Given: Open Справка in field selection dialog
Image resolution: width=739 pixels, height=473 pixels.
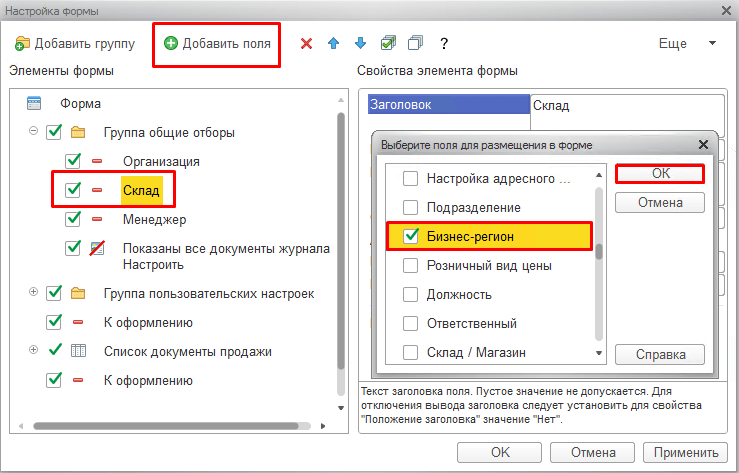Looking at the screenshot, I should pos(660,354).
